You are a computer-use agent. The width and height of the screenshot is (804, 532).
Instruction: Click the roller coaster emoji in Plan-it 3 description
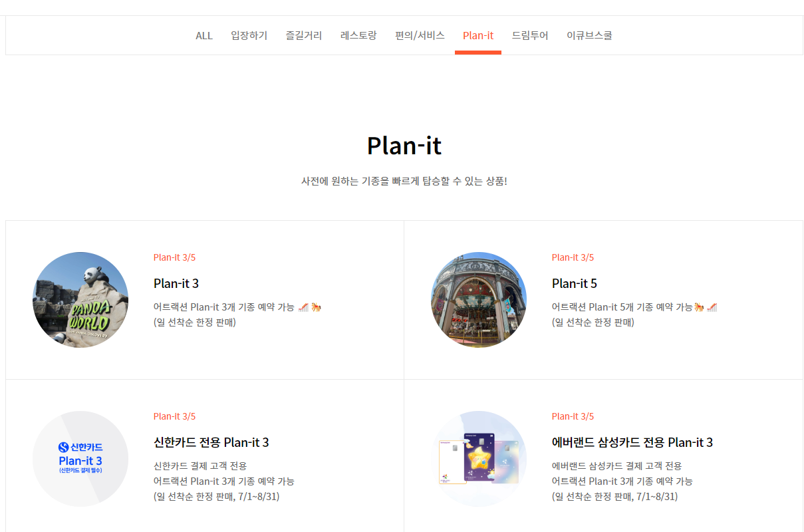coord(303,307)
